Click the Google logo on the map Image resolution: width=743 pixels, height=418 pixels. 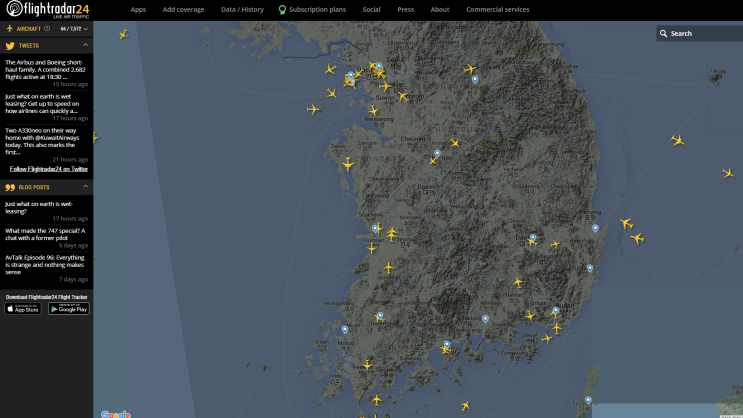[x=116, y=415]
